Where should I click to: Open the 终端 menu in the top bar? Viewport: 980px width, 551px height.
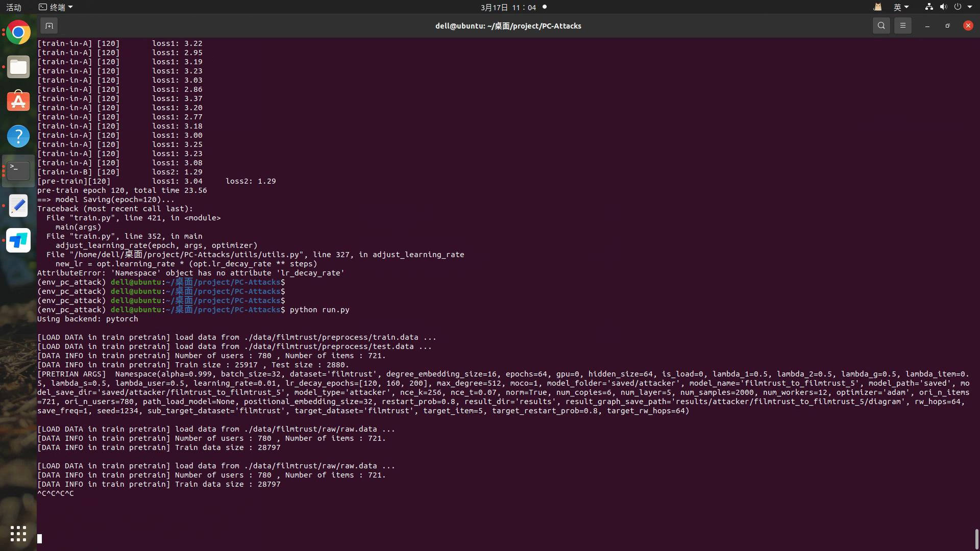[x=55, y=7]
